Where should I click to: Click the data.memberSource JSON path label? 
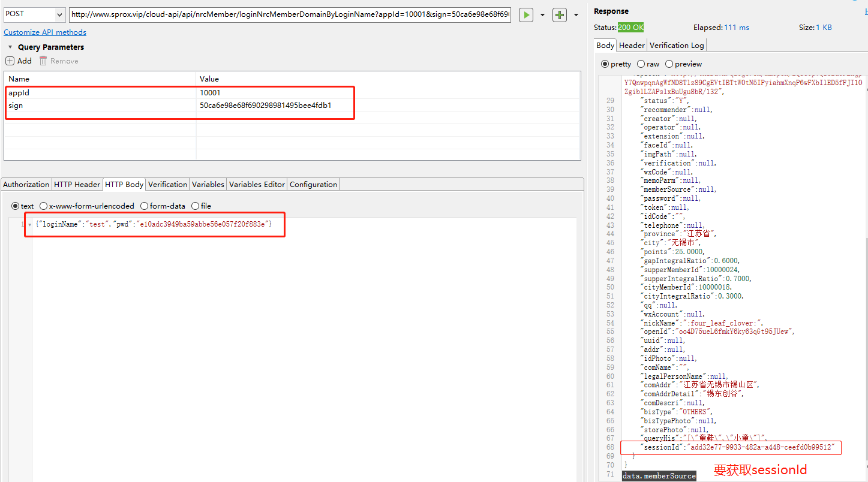tap(659, 476)
